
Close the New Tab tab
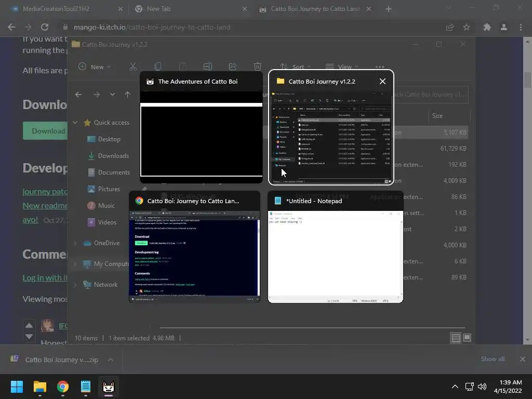[x=245, y=9]
